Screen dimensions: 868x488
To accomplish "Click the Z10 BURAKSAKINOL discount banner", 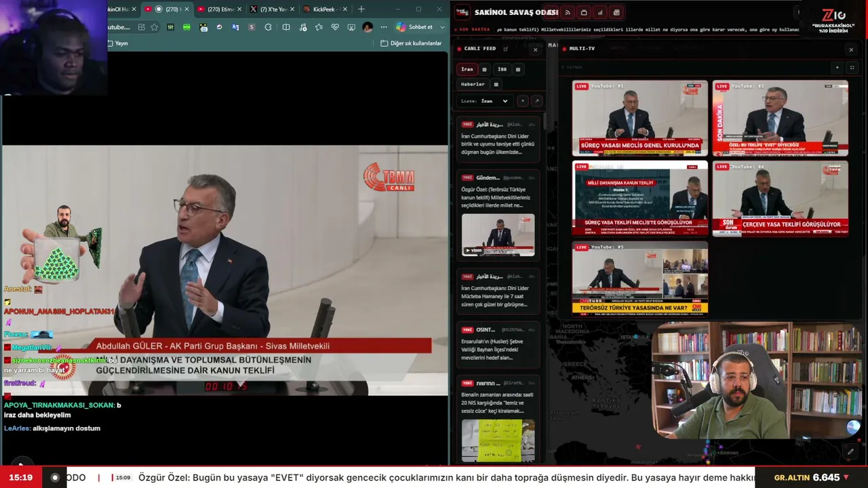I will (x=833, y=20).
